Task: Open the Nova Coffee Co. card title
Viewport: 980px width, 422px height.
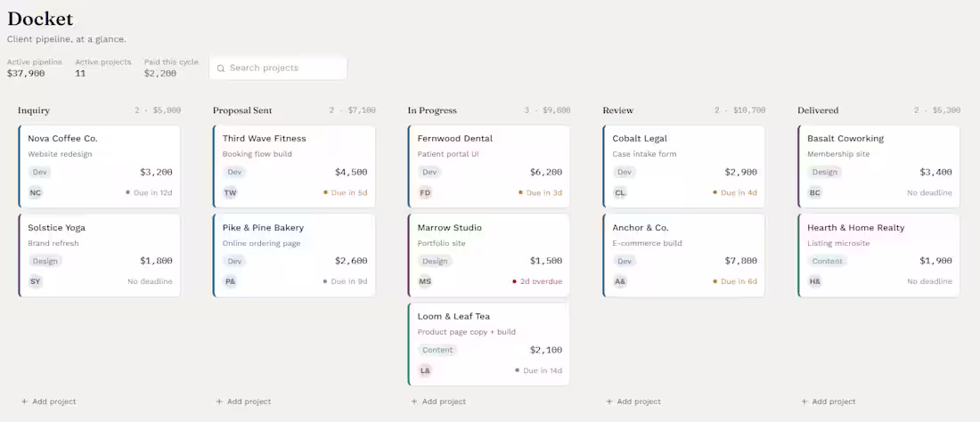Action: tap(62, 139)
